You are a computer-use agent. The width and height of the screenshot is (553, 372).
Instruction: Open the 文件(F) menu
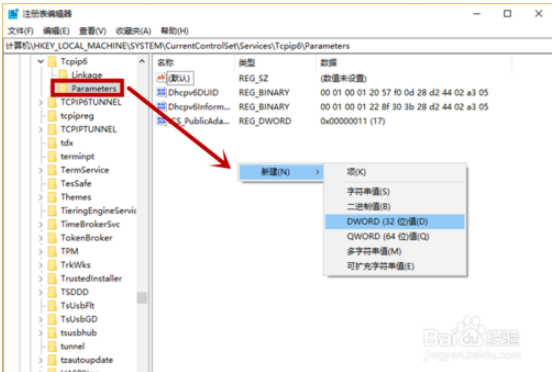(20, 31)
